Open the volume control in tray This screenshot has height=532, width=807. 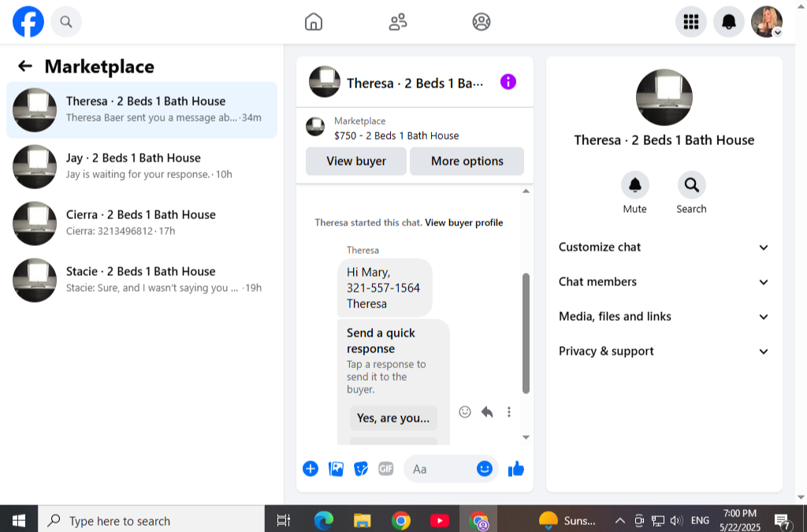click(676, 520)
